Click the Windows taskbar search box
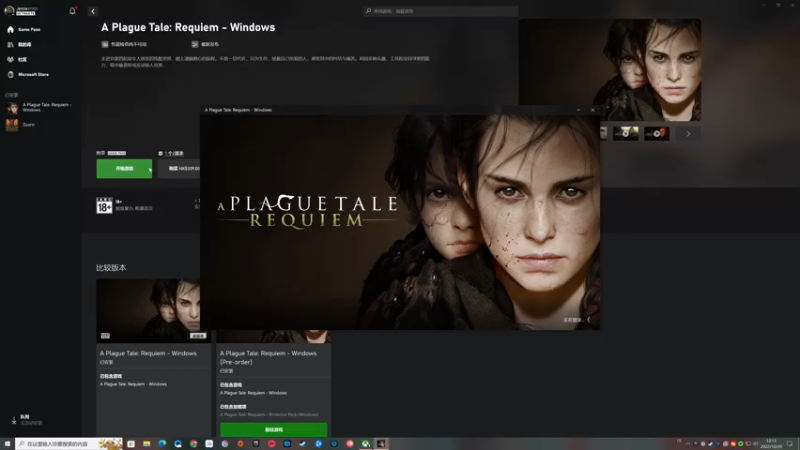The width and height of the screenshot is (800, 450). pos(69,444)
